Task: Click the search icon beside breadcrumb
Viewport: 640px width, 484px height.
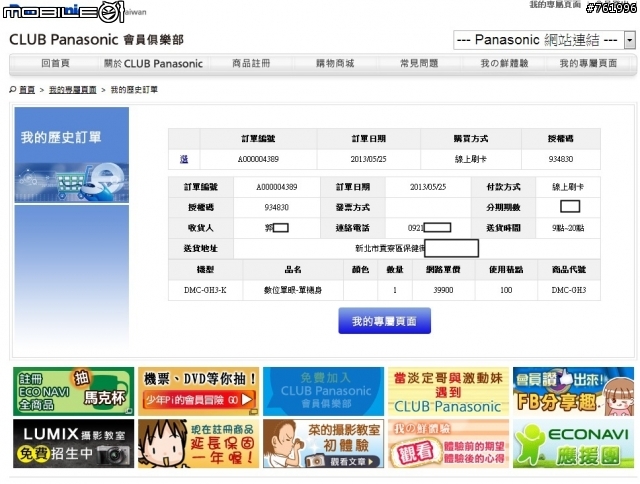Action: pos(13,89)
